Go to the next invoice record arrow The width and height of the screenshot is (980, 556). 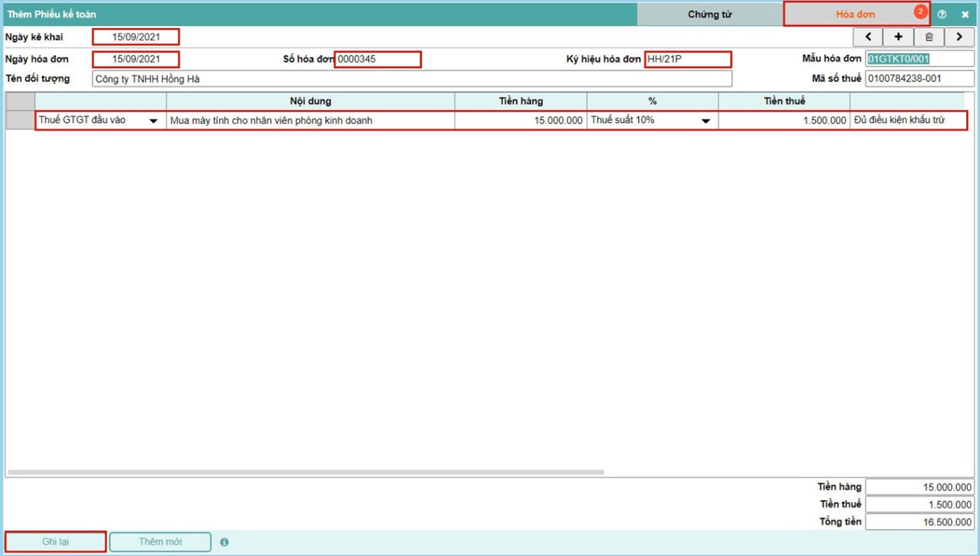tap(959, 37)
